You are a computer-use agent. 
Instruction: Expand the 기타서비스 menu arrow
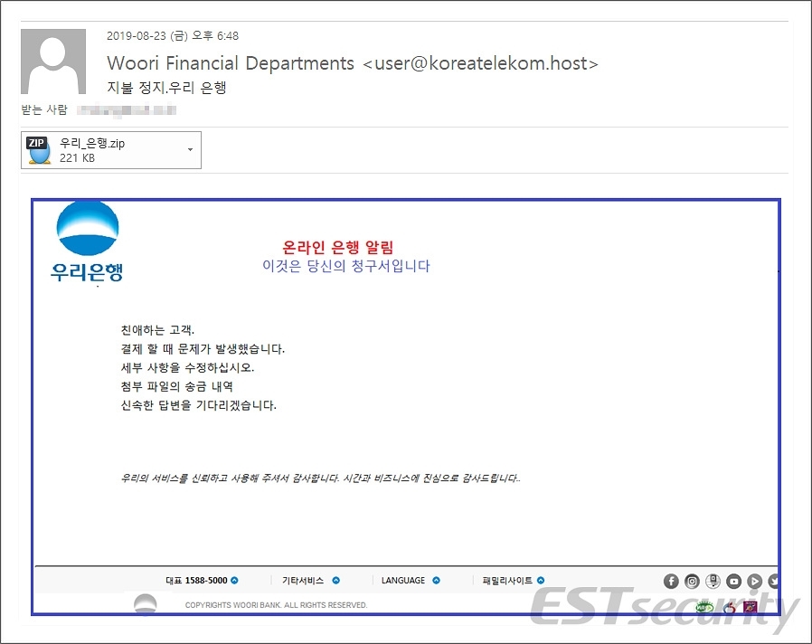tap(336, 581)
